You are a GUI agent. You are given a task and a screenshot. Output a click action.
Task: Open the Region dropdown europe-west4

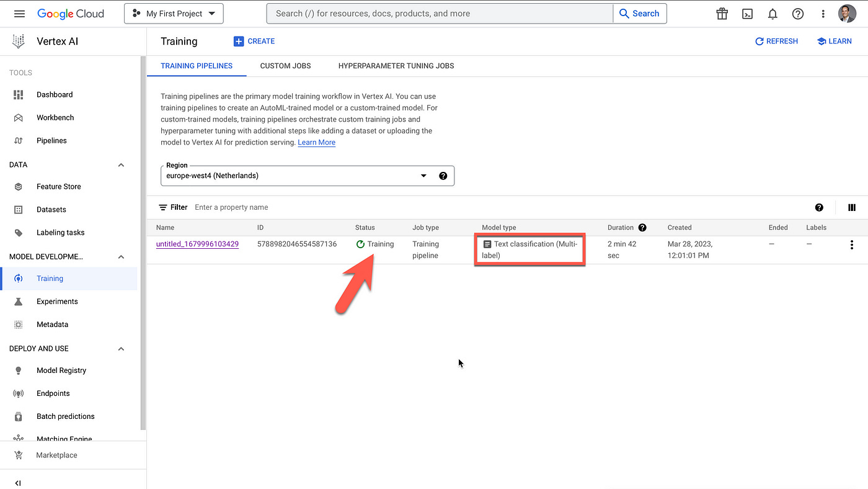tap(308, 176)
